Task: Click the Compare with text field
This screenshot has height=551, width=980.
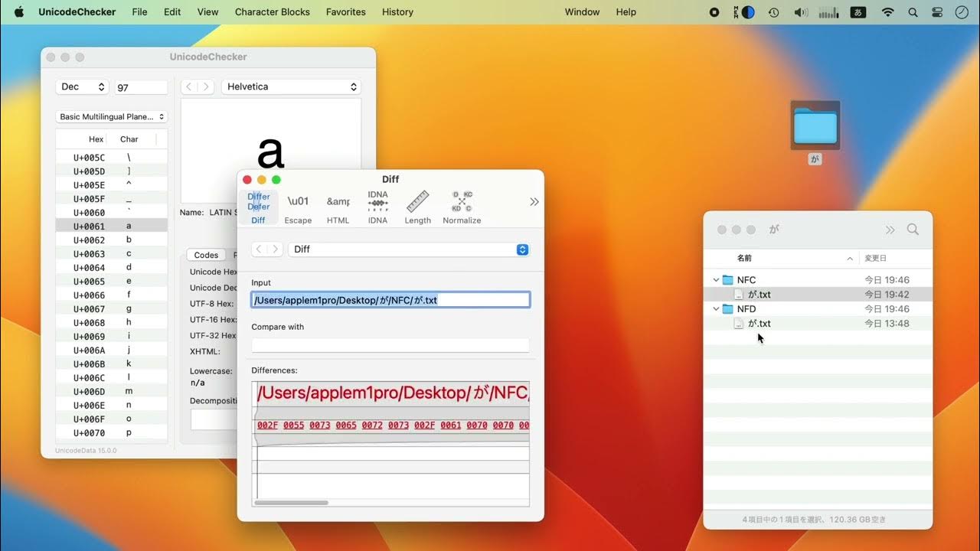Action: pyautogui.click(x=390, y=344)
